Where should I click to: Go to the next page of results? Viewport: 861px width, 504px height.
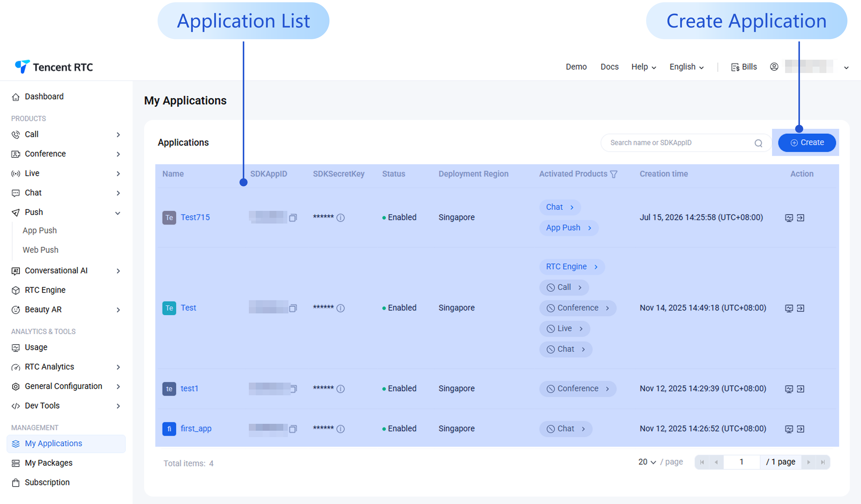tap(808, 462)
